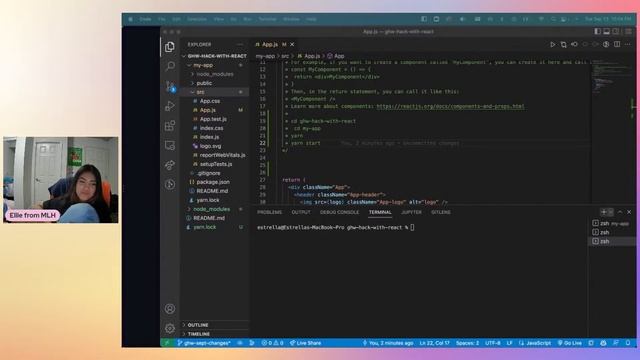Click Ln 22, Col 17 in status bar
This screenshot has height=360, width=640.
click(434, 343)
